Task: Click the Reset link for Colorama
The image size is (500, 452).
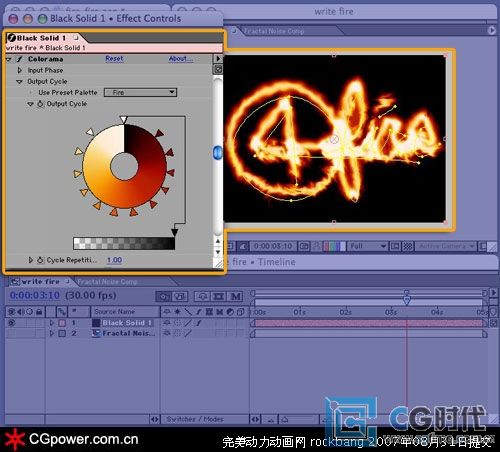Action: click(114, 59)
